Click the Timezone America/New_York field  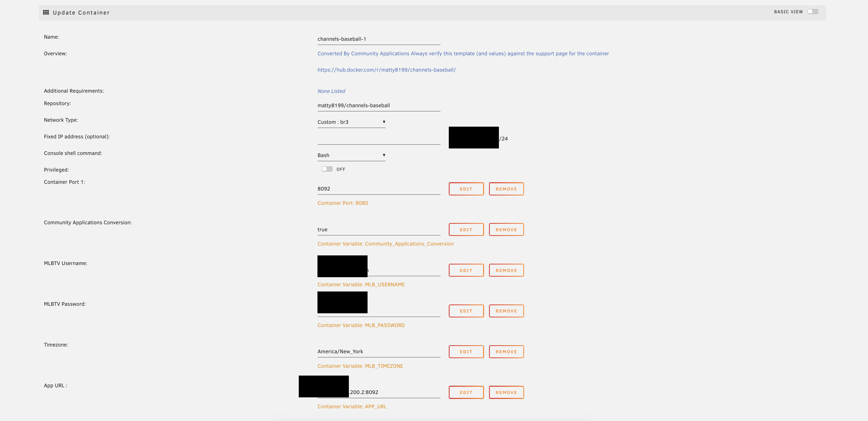378,351
